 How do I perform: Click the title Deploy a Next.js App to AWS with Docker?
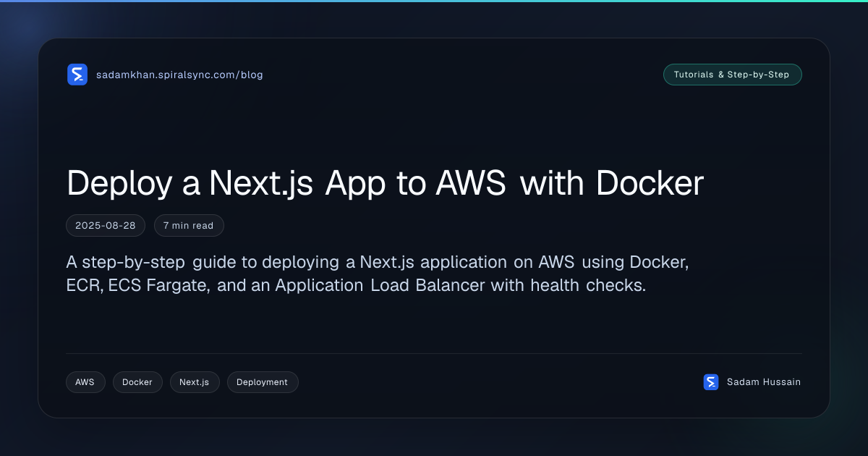tap(385, 185)
